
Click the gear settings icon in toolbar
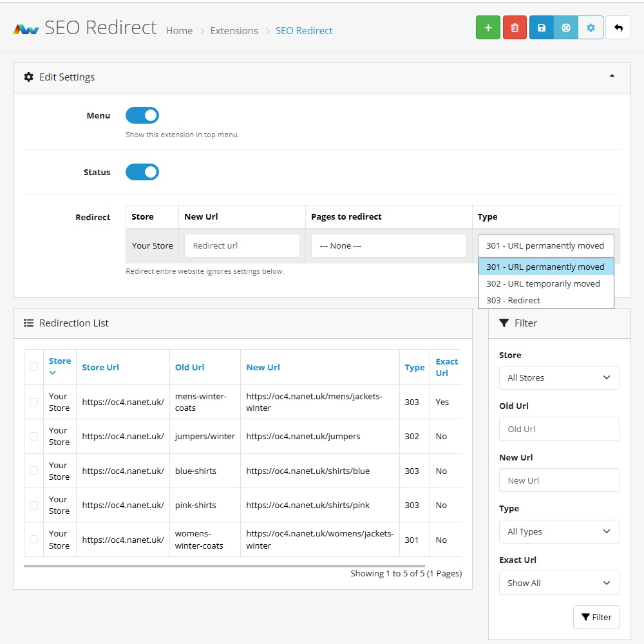tap(591, 28)
